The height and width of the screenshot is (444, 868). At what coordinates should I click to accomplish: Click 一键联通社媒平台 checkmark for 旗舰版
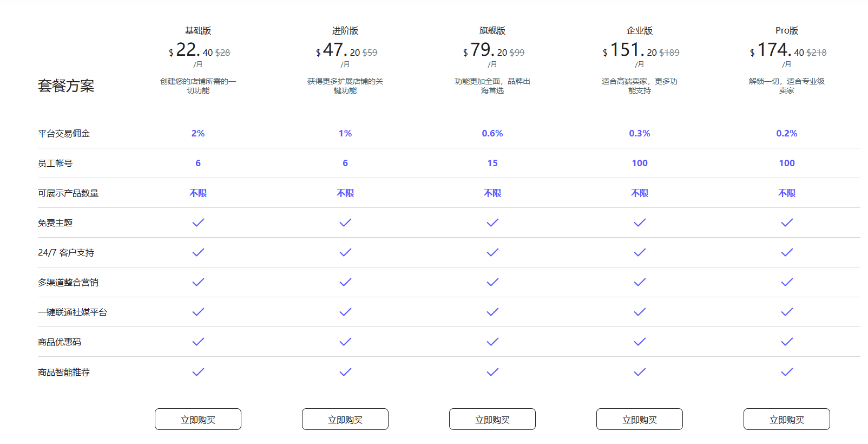point(492,312)
